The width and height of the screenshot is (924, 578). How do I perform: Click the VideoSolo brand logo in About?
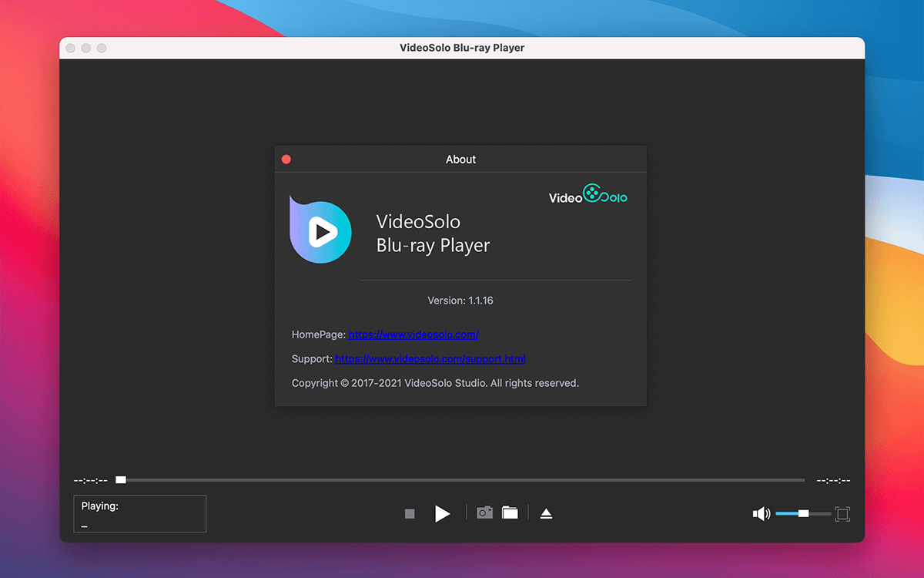588,194
